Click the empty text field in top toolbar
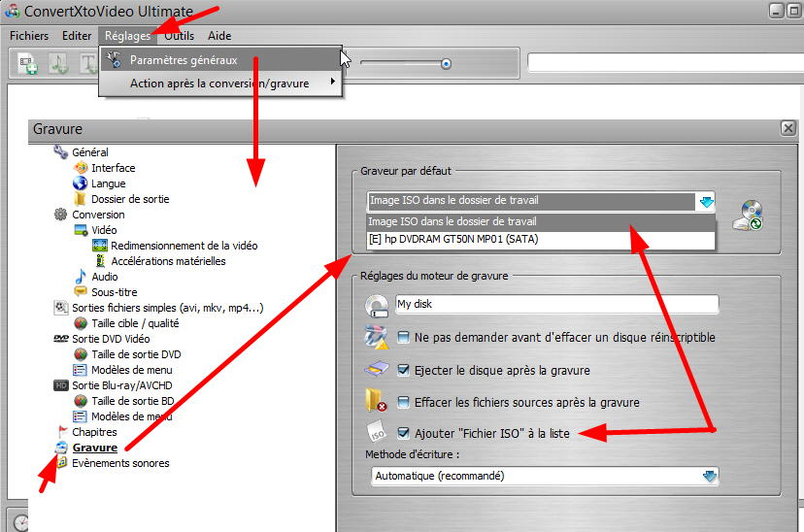The image size is (804, 532). tap(665, 62)
